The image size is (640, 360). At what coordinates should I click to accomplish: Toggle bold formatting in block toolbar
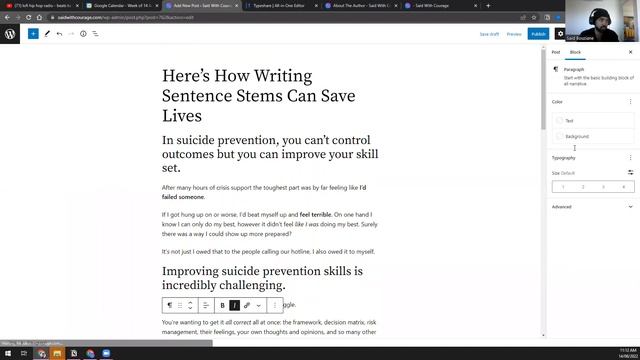point(222,305)
